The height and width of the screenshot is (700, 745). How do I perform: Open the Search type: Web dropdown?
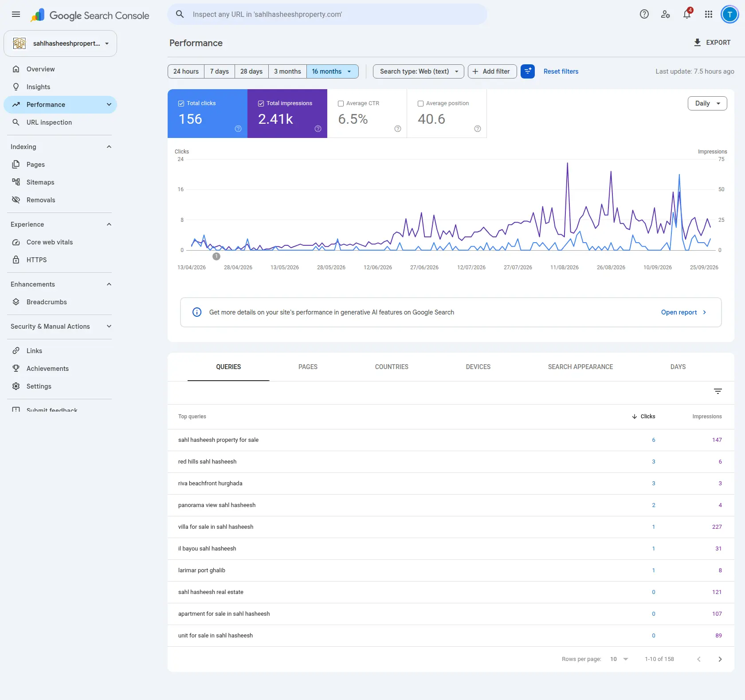tap(418, 71)
